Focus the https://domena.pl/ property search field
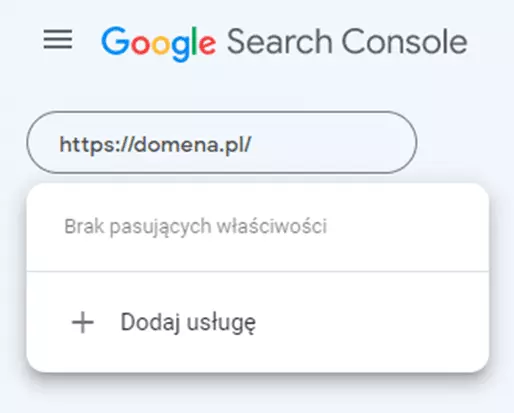 (222, 143)
